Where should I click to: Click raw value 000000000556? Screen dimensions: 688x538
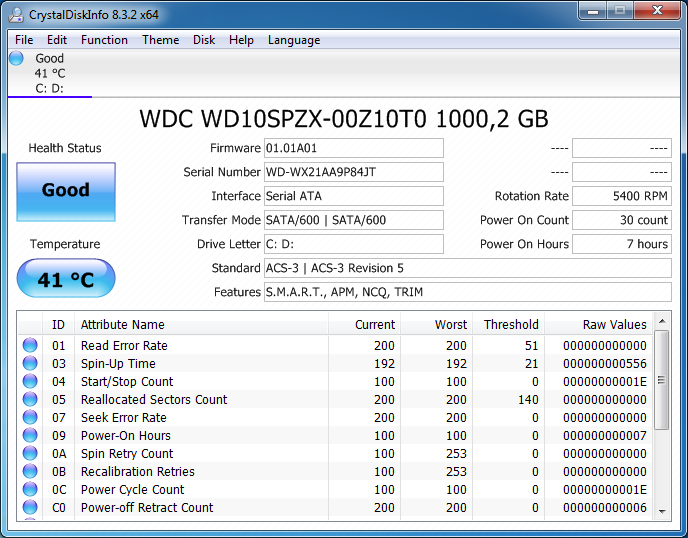605,363
